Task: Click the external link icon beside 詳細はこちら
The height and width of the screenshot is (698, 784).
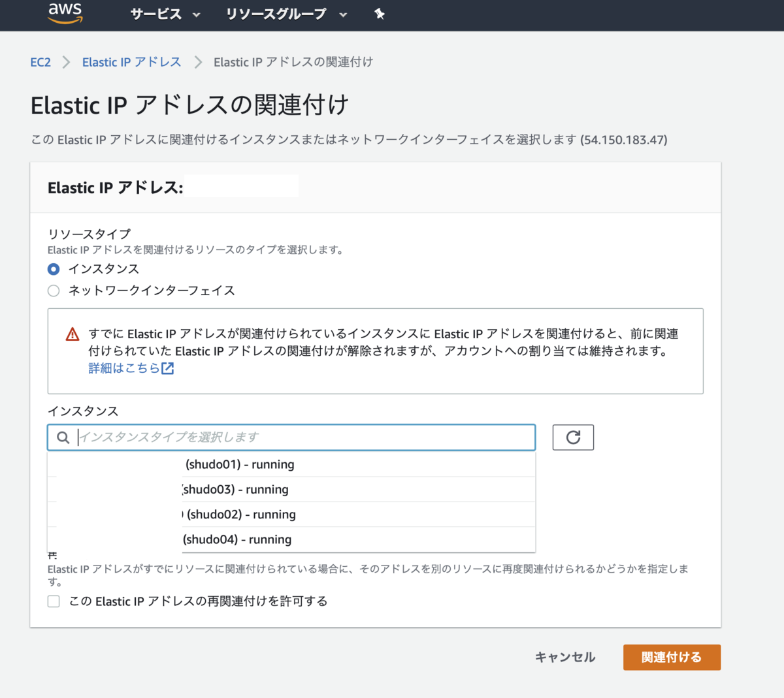Action: (x=168, y=368)
